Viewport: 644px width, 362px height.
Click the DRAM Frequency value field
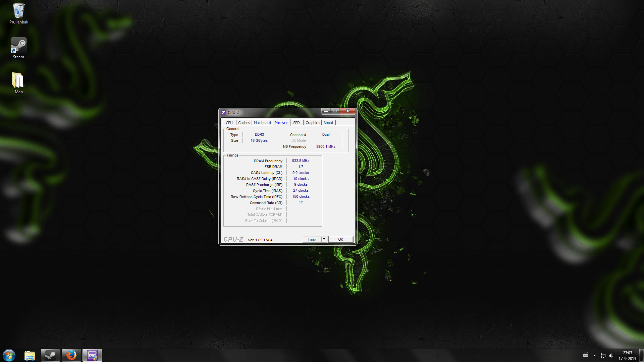point(301,161)
